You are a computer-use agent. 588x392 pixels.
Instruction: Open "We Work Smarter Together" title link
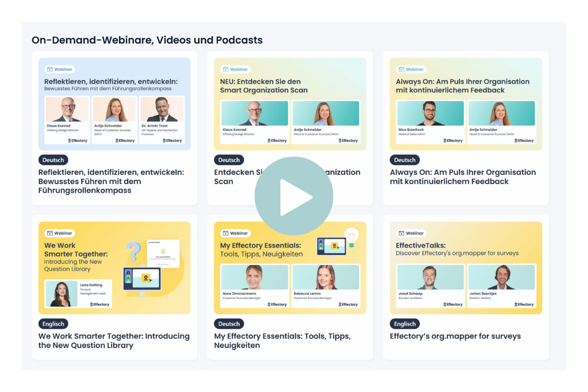pyautogui.click(x=114, y=341)
